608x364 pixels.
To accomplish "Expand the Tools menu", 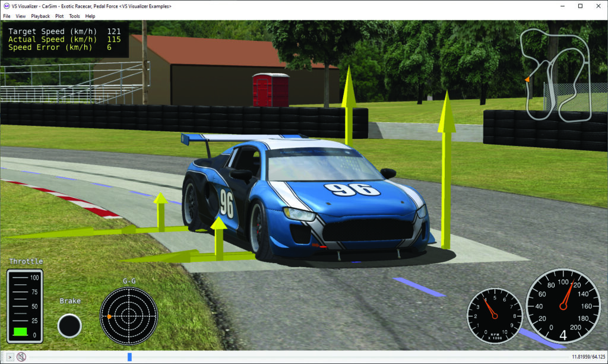I will point(74,16).
